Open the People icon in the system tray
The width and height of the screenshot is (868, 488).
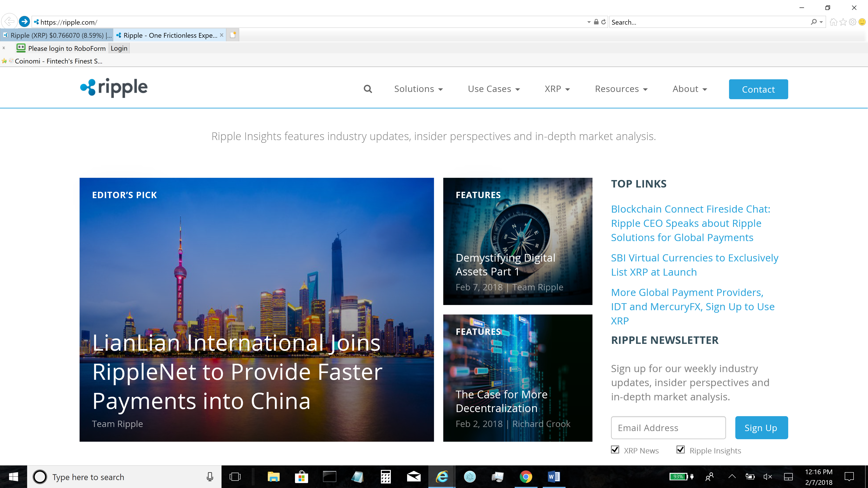[709, 477]
